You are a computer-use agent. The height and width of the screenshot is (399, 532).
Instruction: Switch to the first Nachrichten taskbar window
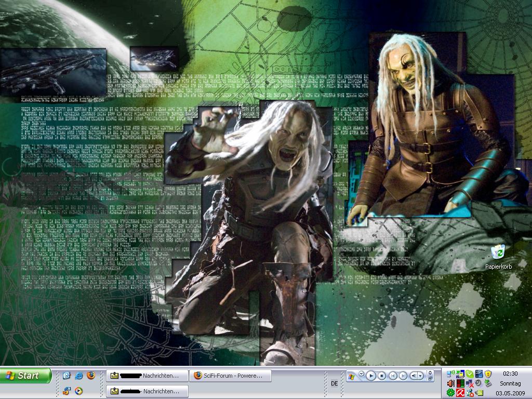(x=147, y=376)
